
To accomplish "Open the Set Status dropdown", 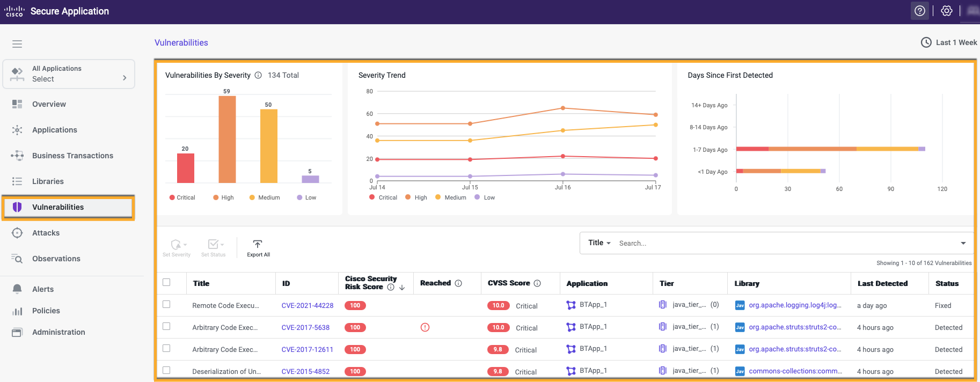I will [x=214, y=248].
